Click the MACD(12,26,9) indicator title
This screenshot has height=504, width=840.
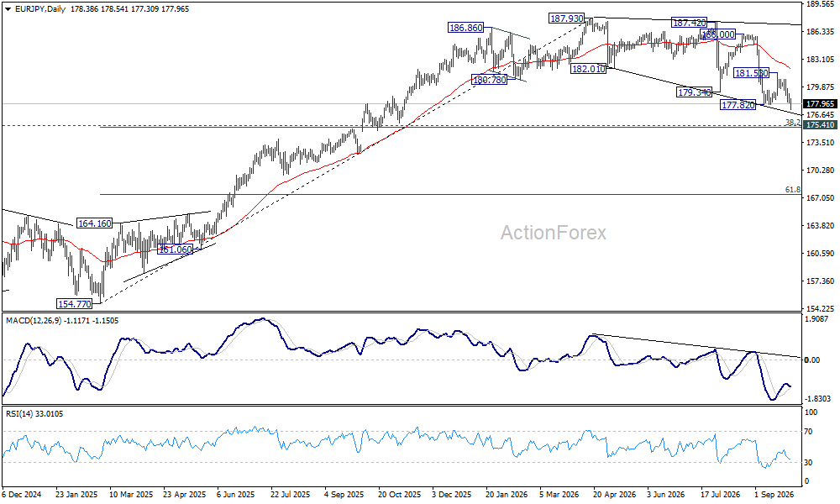pos(34,320)
